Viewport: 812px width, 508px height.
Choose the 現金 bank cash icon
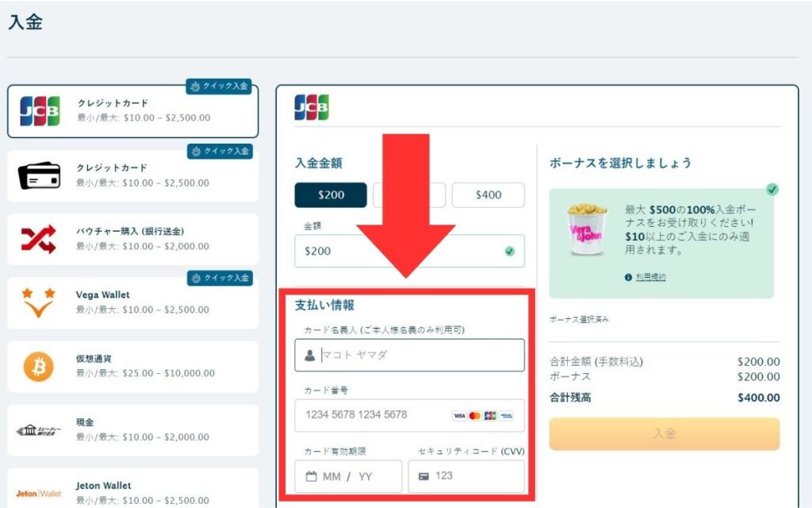coord(39,429)
